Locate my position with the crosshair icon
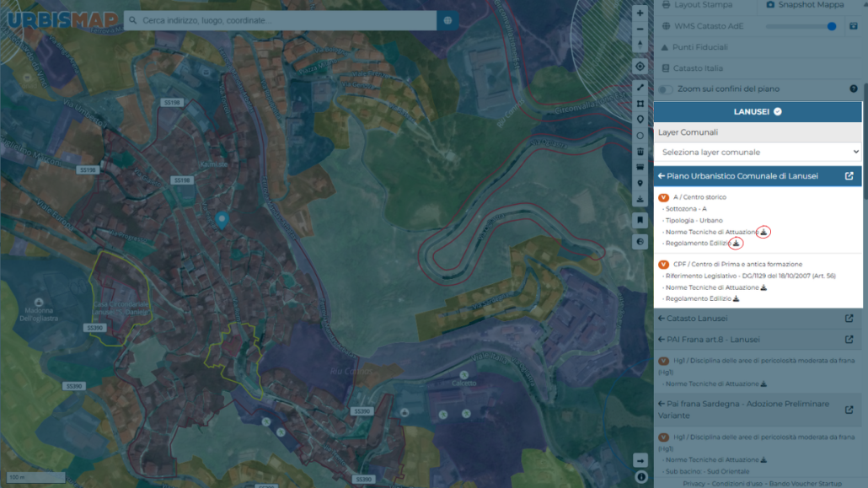Image resolution: width=868 pixels, height=488 pixels. 640,67
